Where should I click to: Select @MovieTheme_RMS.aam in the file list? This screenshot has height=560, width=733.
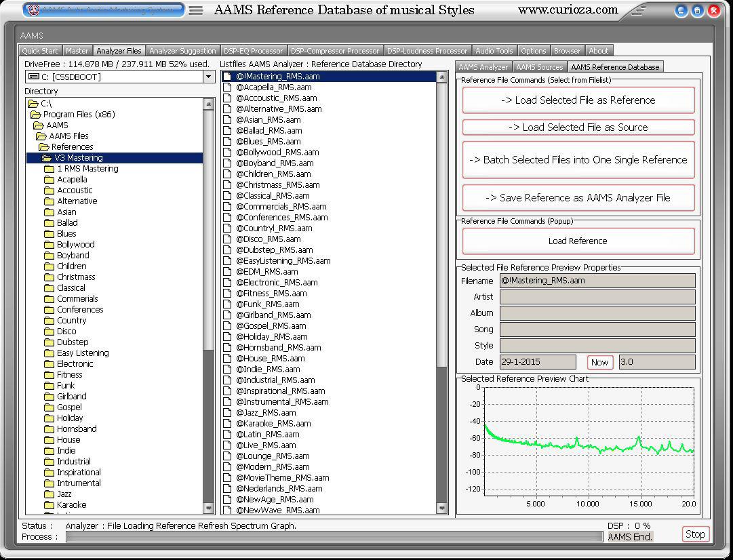(282, 478)
